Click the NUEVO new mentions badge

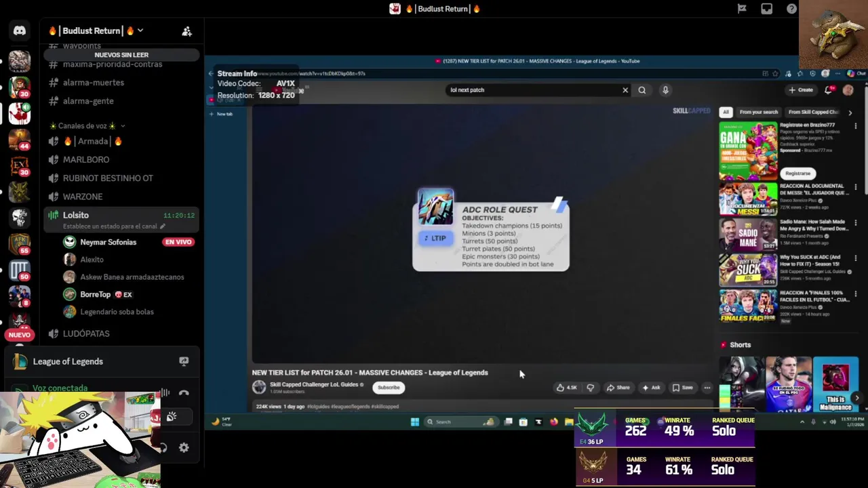pos(20,335)
